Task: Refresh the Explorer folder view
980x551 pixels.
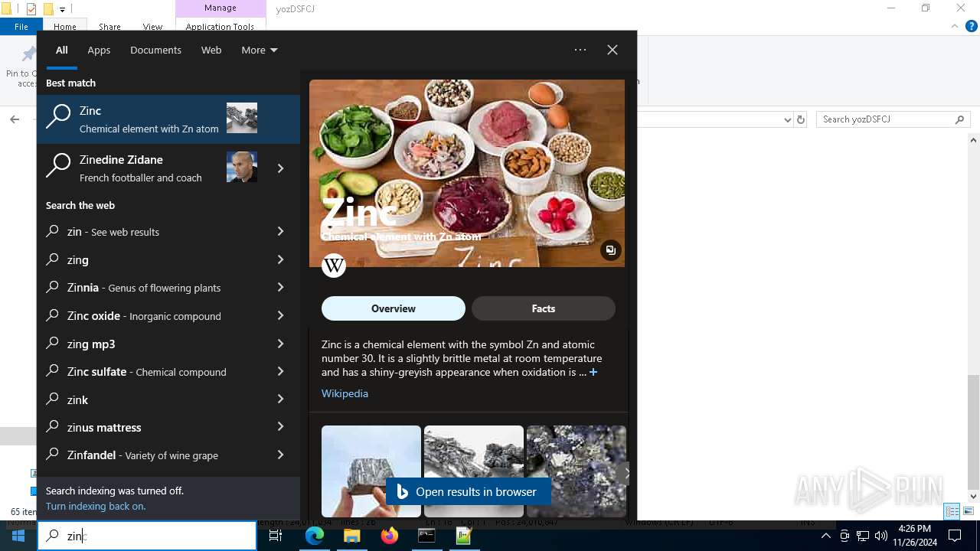Action: [x=801, y=119]
